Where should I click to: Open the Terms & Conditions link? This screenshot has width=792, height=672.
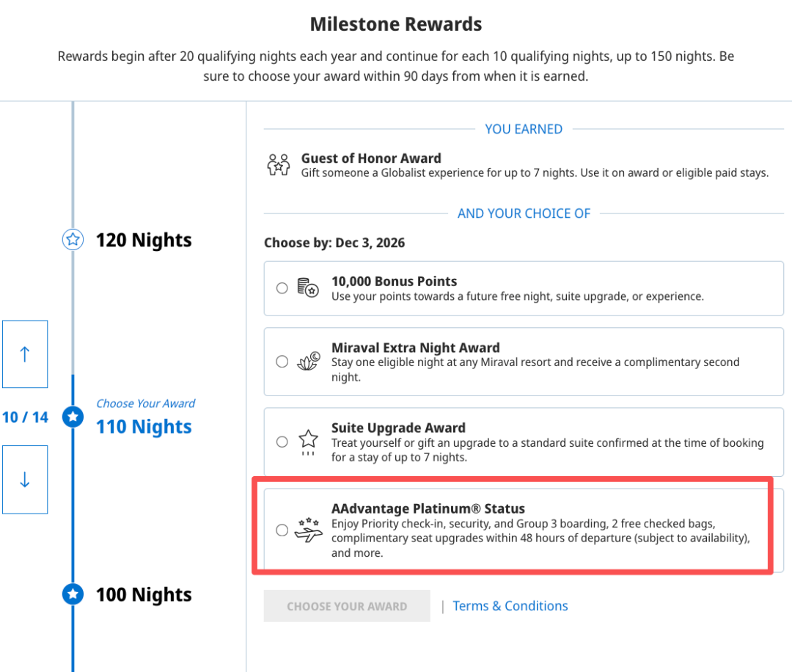(510, 606)
